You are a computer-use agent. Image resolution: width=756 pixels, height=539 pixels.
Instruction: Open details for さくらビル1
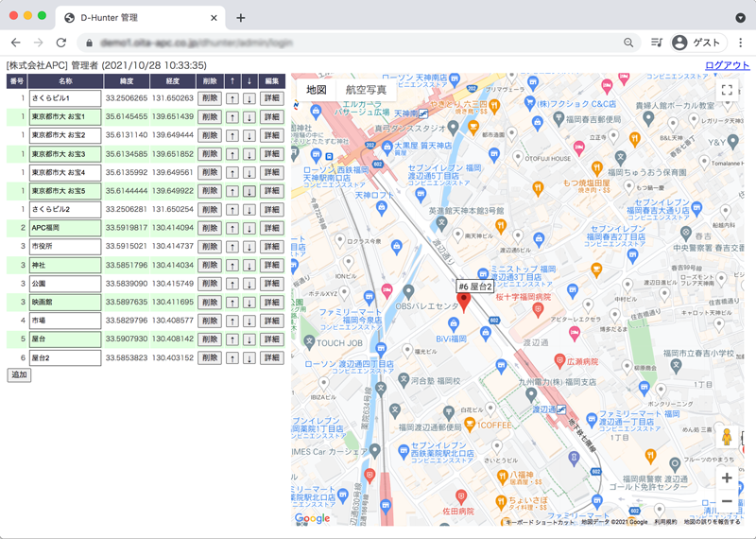click(x=272, y=98)
